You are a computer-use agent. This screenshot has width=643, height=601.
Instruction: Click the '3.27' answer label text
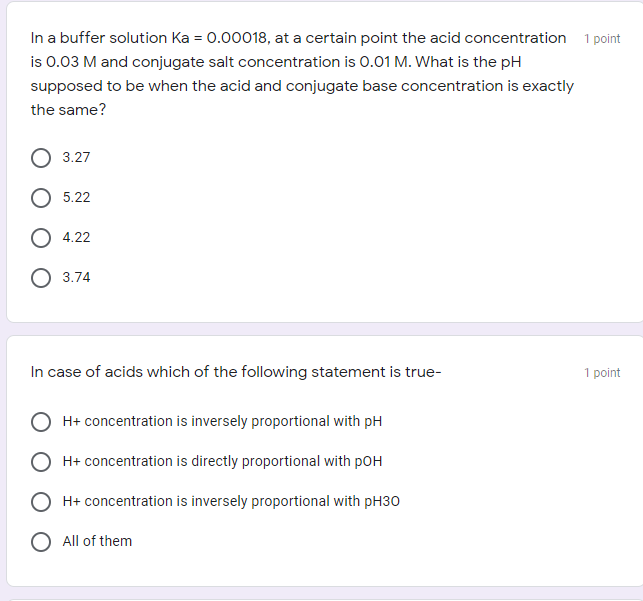(x=76, y=157)
